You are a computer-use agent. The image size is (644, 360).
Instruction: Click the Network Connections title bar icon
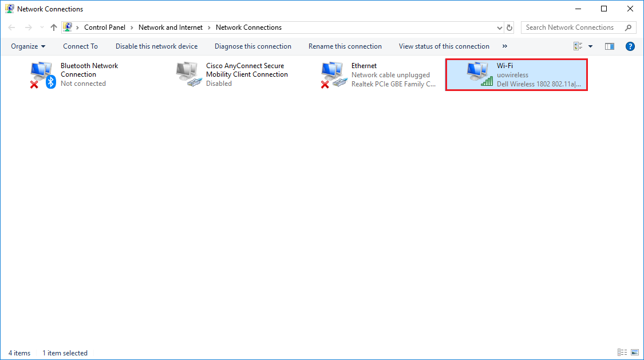click(10, 9)
